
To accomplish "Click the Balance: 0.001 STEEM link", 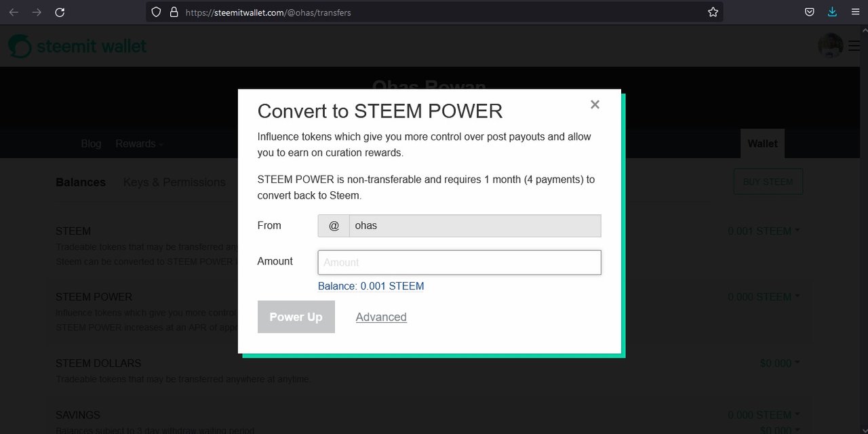I will point(371,286).
